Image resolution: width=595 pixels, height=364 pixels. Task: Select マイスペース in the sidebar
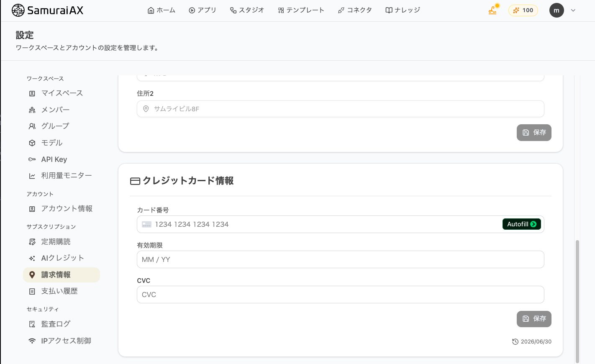pos(62,93)
